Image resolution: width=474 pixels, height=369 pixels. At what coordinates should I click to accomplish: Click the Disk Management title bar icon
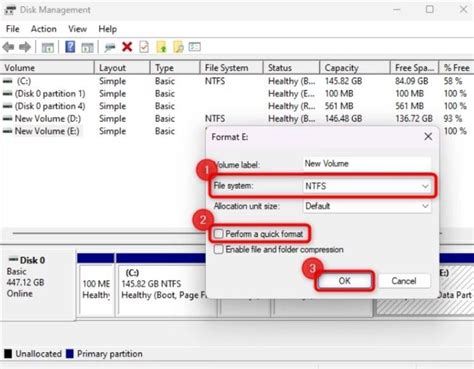tap(10, 10)
